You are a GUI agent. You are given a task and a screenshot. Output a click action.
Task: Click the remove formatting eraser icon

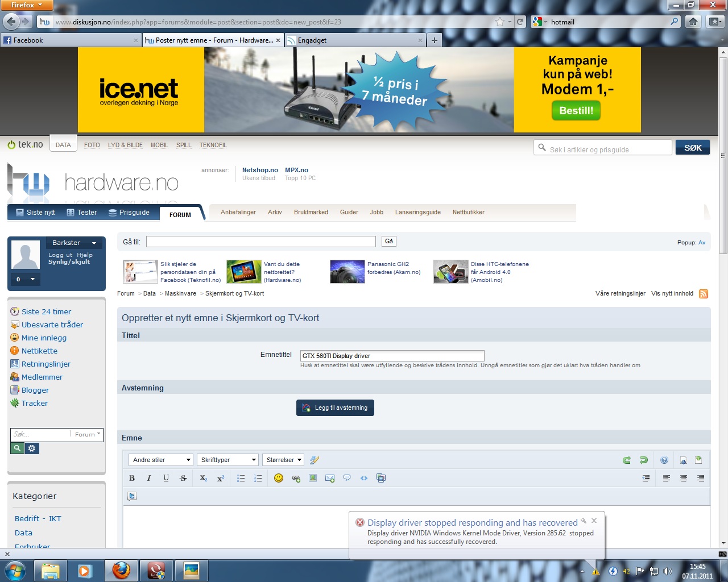[315, 460]
